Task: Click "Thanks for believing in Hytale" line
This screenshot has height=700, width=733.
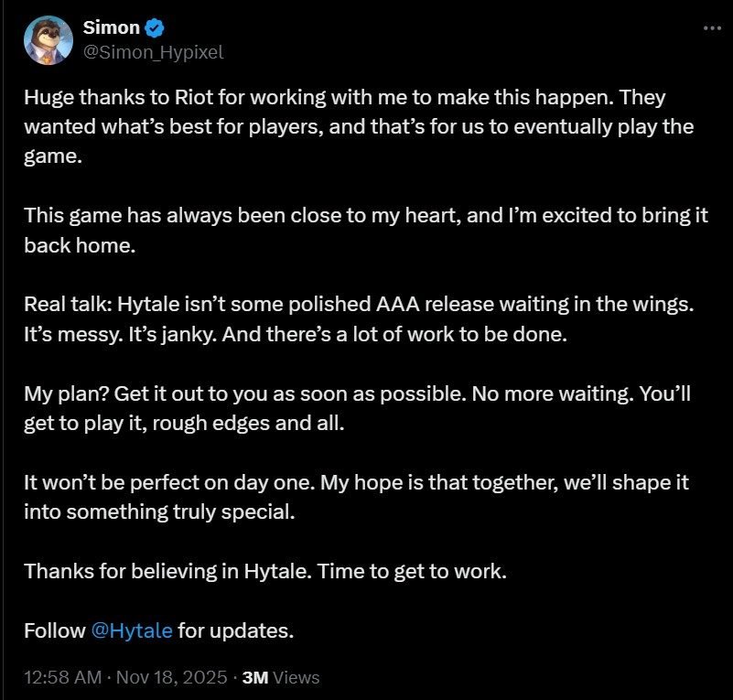Action: point(264,572)
